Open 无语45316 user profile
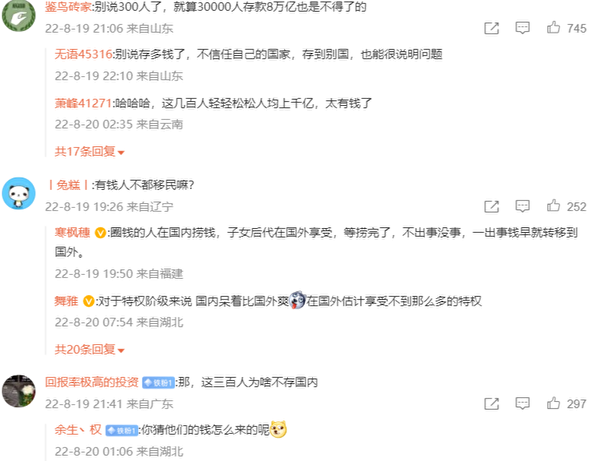This screenshot has width=600, height=461. pyautogui.click(x=83, y=54)
